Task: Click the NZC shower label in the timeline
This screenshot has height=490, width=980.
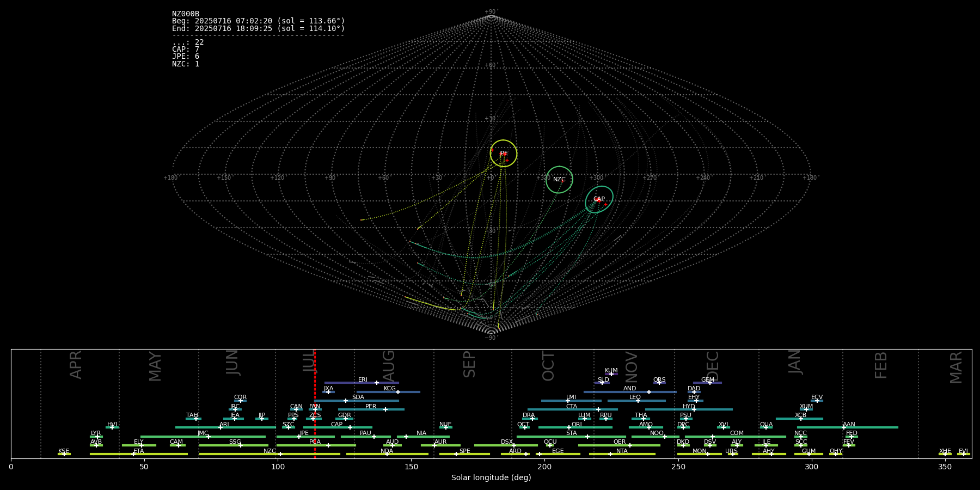Action: coord(269,451)
